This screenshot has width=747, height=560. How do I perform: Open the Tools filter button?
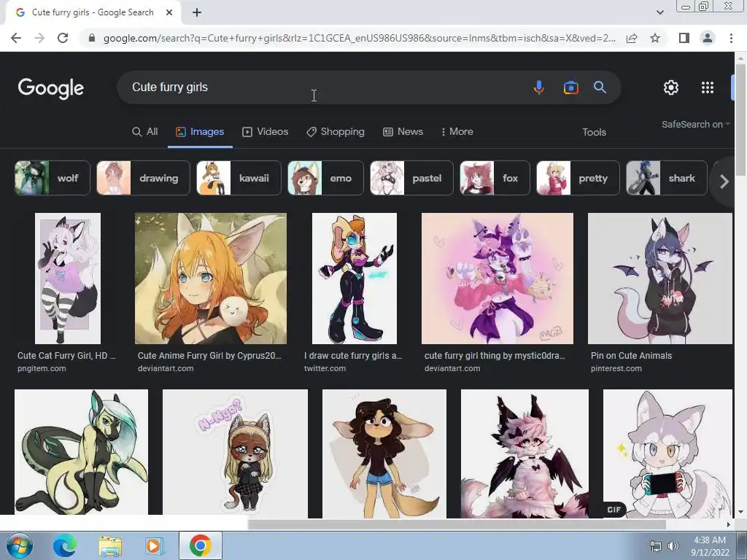click(x=594, y=133)
